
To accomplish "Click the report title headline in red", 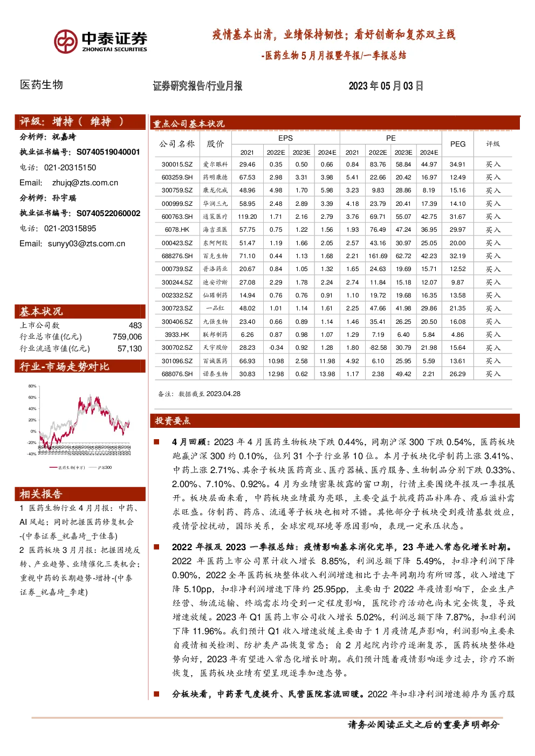I will pos(334,35).
